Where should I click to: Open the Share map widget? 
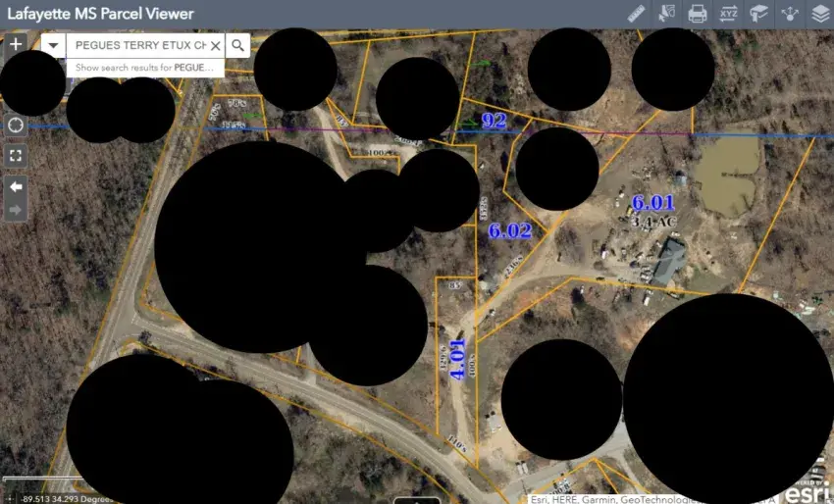click(x=789, y=14)
